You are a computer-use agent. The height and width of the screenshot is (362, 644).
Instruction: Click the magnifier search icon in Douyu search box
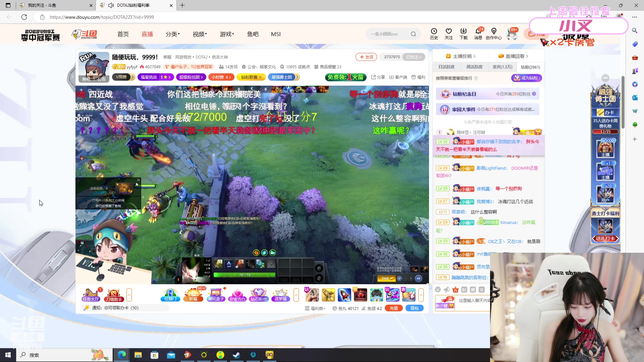(x=413, y=34)
